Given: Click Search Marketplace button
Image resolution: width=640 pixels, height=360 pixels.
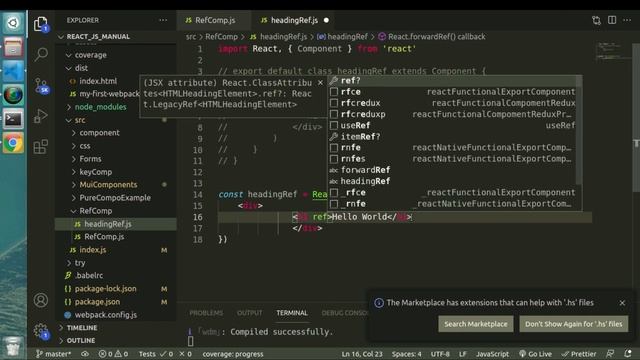Looking at the screenshot, I should point(476,324).
